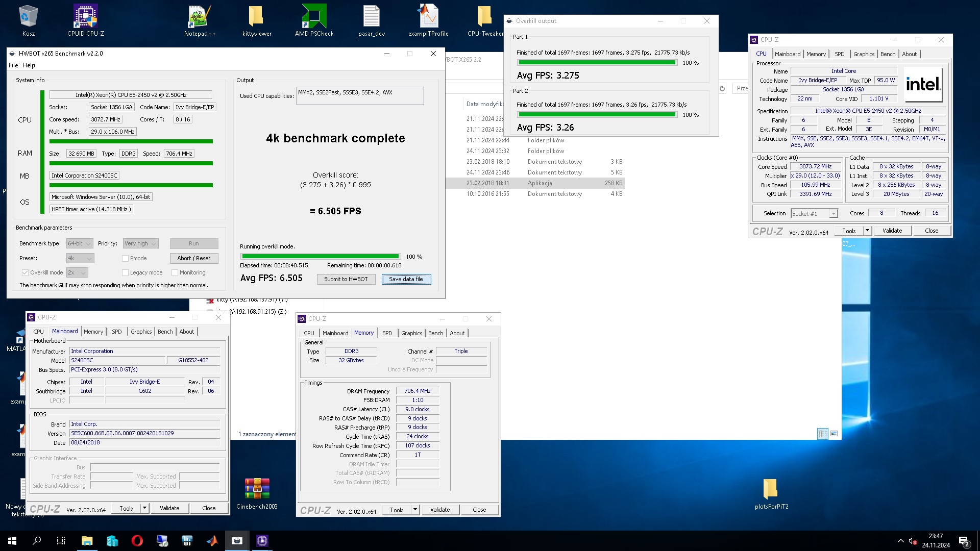Select the Aplikacja row dated 23.02.2018 18:31

(535, 183)
